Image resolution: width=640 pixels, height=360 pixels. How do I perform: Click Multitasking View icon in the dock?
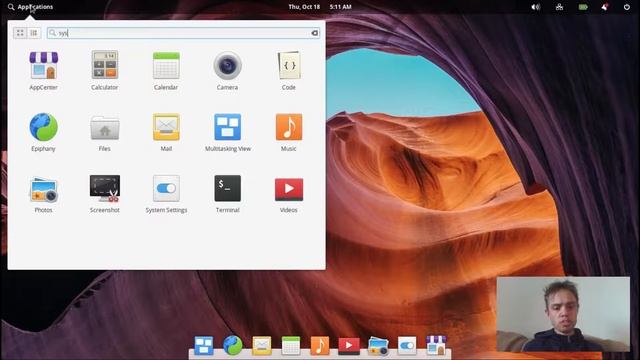(x=204, y=345)
